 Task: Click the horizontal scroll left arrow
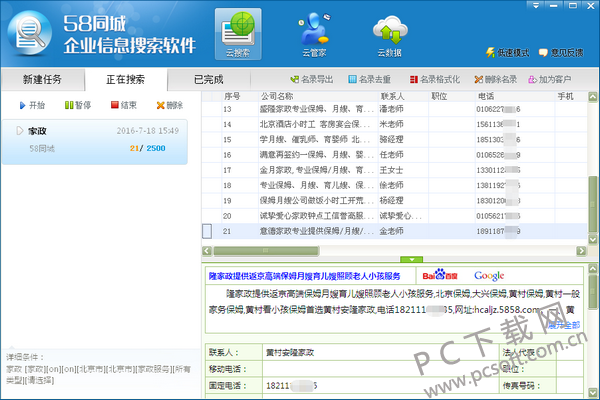click(x=207, y=251)
